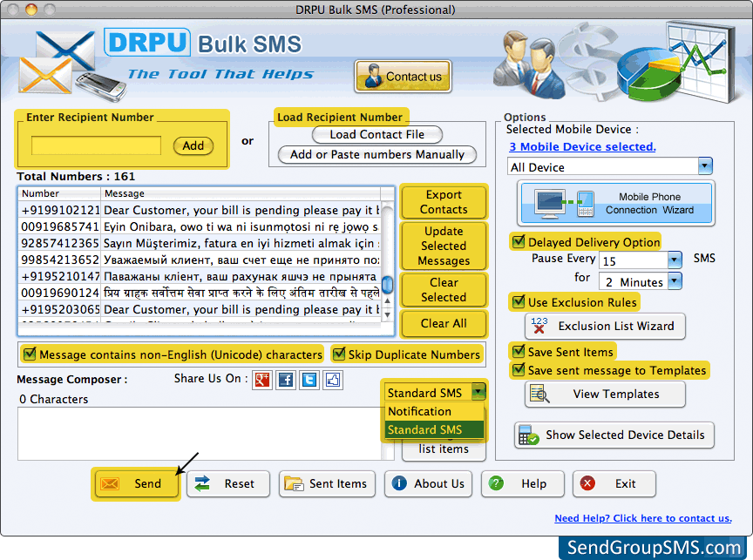This screenshot has width=753, height=560.
Task: Click the About Us info icon
Action: click(399, 483)
